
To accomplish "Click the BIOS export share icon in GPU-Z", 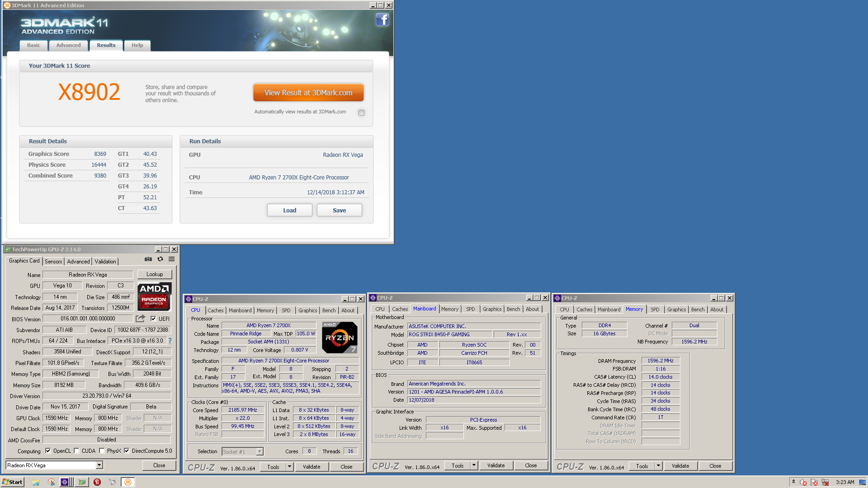I will click(x=141, y=319).
